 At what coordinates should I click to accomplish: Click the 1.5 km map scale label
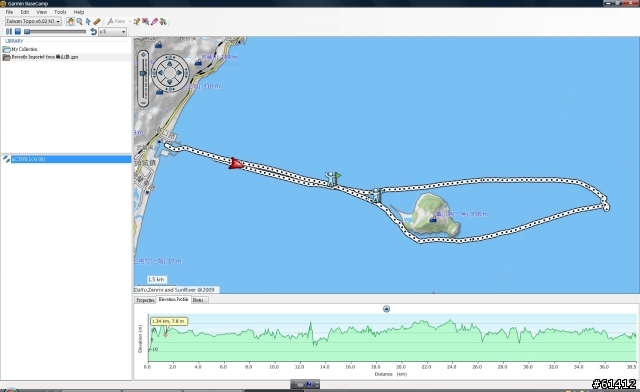click(x=156, y=280)
